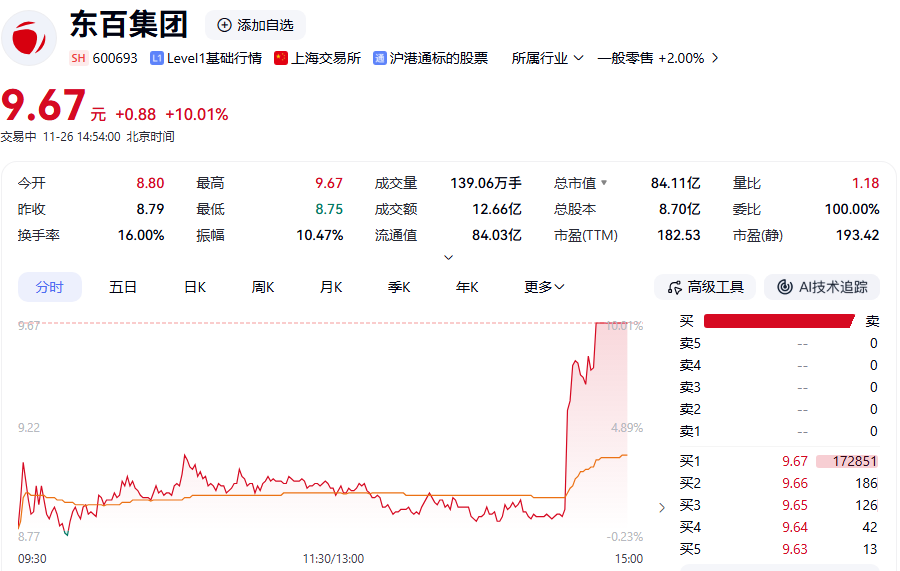Image resolution: width=900 pixels, height=571 pixels.
Task: Open the 一般零售 +2.00% industry link
Action: (657, 59)
